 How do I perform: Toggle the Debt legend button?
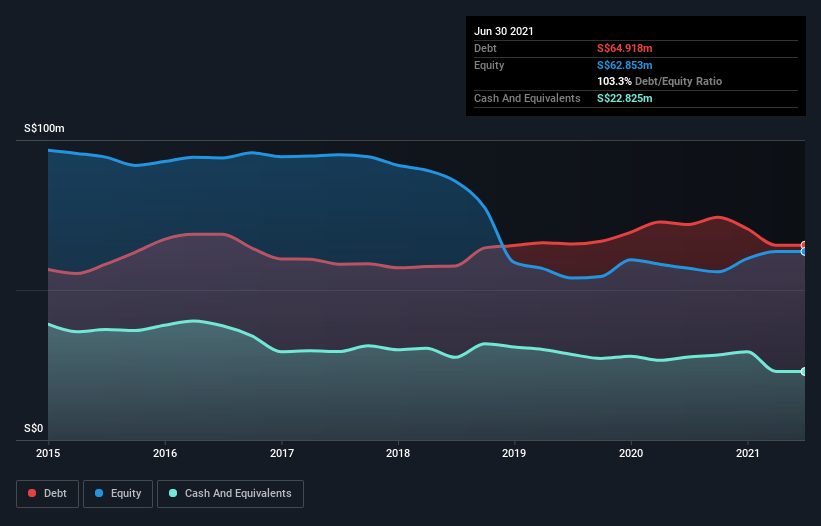pyautogui.click(x=48, y=494)
